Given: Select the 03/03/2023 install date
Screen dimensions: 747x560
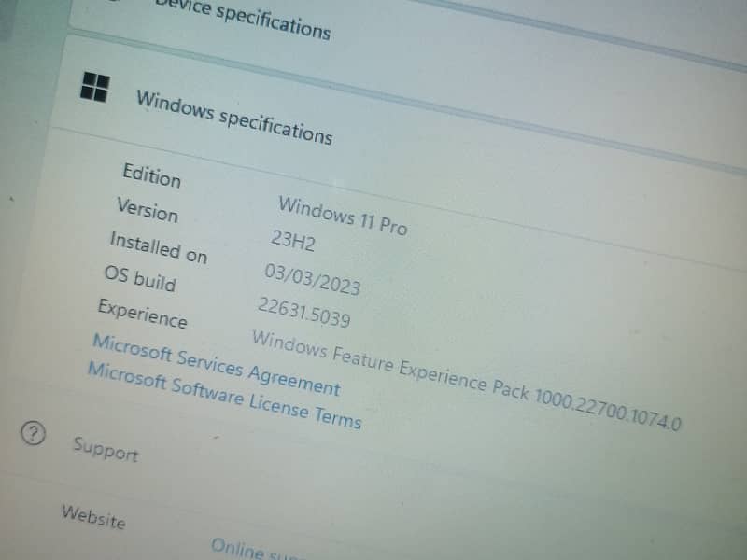Looking at the screenshot, I should click(313, 279).
